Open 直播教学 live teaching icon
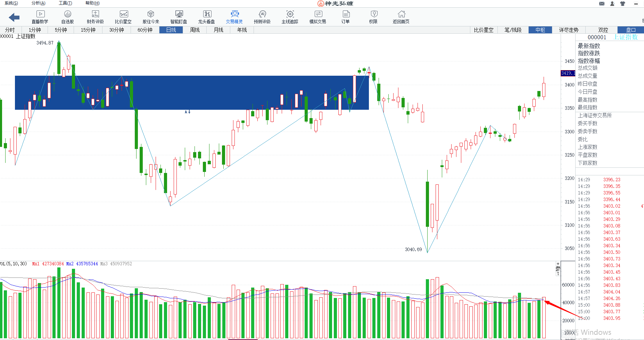This screenshot has height=340, width=644. pos(40,14)
